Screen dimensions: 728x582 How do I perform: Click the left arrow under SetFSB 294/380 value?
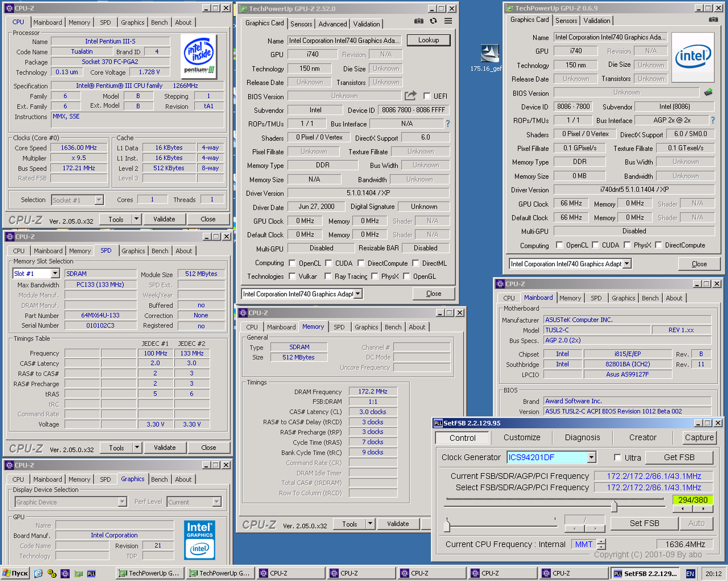(x=683, y=509)
